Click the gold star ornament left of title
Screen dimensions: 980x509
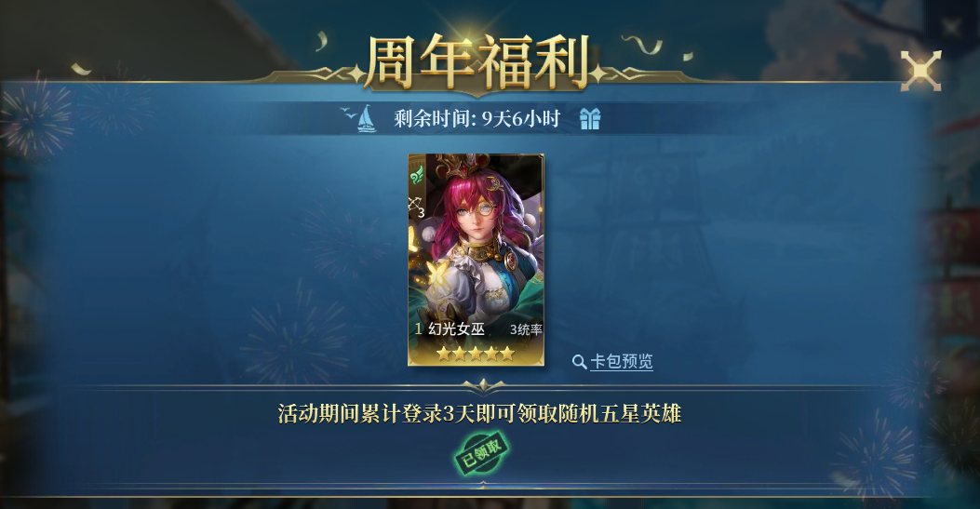(356, 74)
